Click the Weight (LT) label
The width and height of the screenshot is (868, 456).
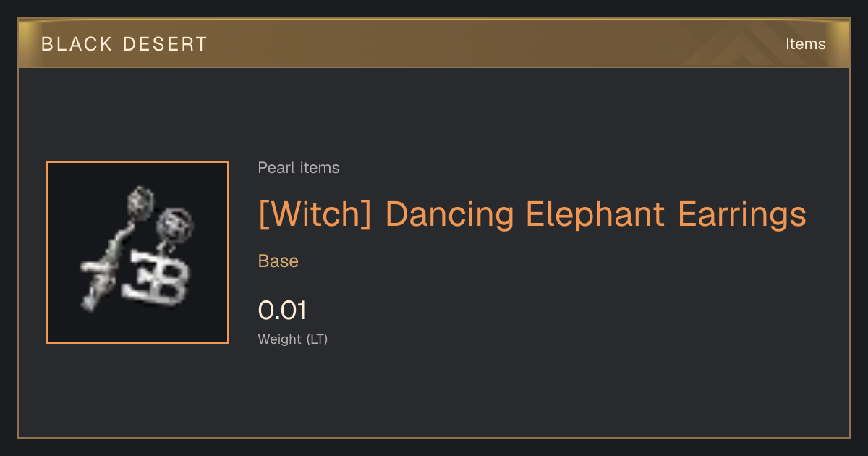(293, 339)
